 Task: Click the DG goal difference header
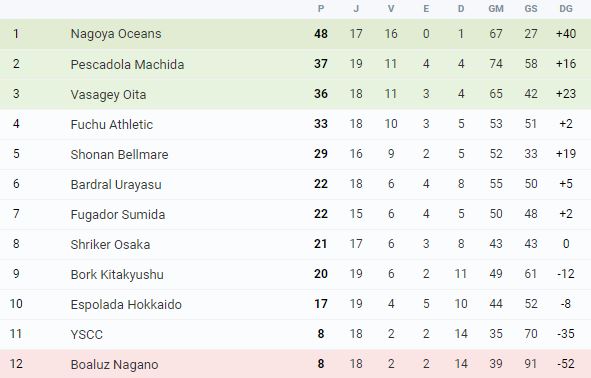pos(566,9)
